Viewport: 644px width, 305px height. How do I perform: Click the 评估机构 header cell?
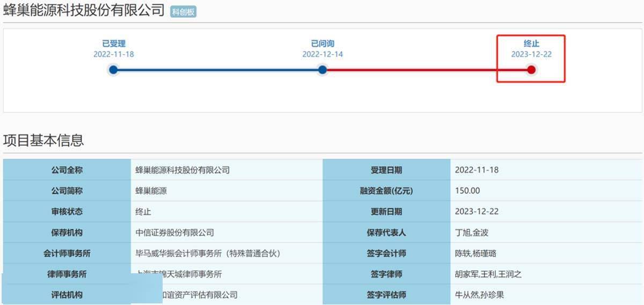[x=67, y=295]
